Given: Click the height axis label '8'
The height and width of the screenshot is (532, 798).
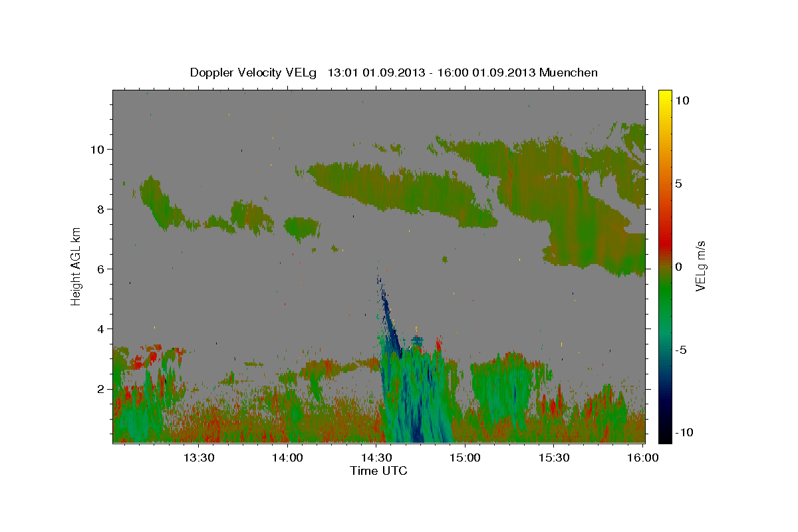Looking at the screenshot, I should click(x=100, y=209).
